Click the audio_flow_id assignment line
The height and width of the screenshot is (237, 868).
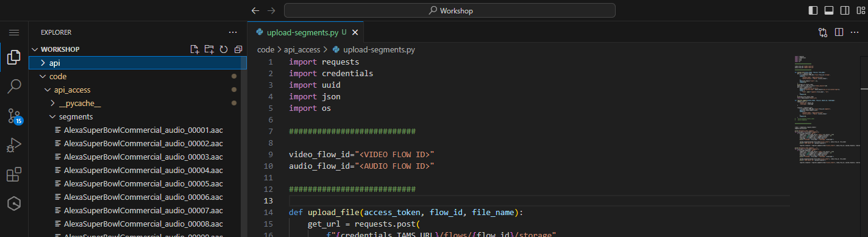361,166
